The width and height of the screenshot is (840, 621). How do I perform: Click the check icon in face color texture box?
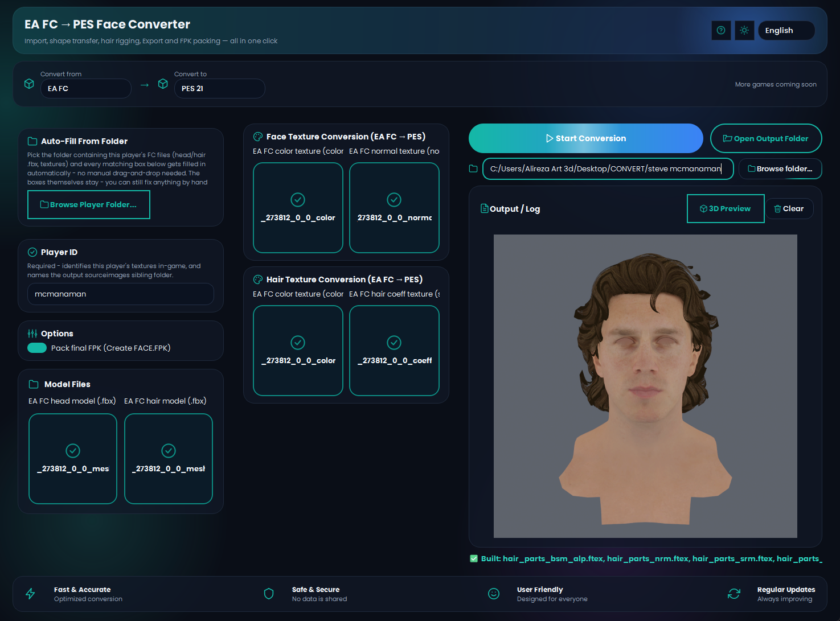tap(298, 200)
